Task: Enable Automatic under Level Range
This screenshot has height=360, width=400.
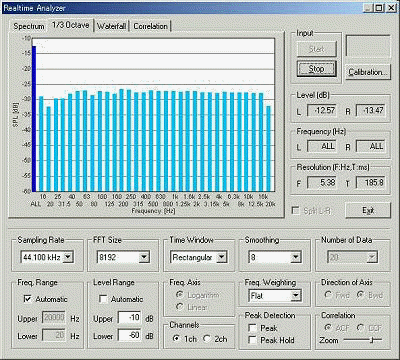Action: tap(103, 299)
